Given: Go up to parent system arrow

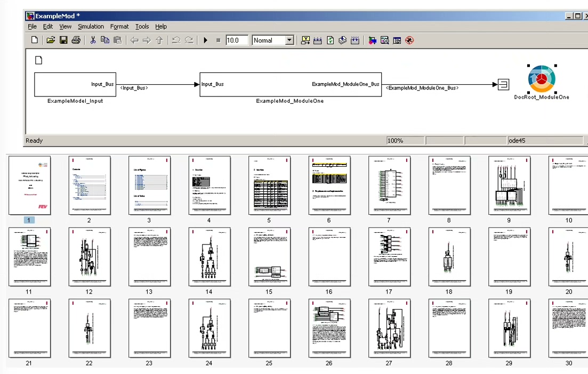Looking at the screenshot, I should 159,40.
